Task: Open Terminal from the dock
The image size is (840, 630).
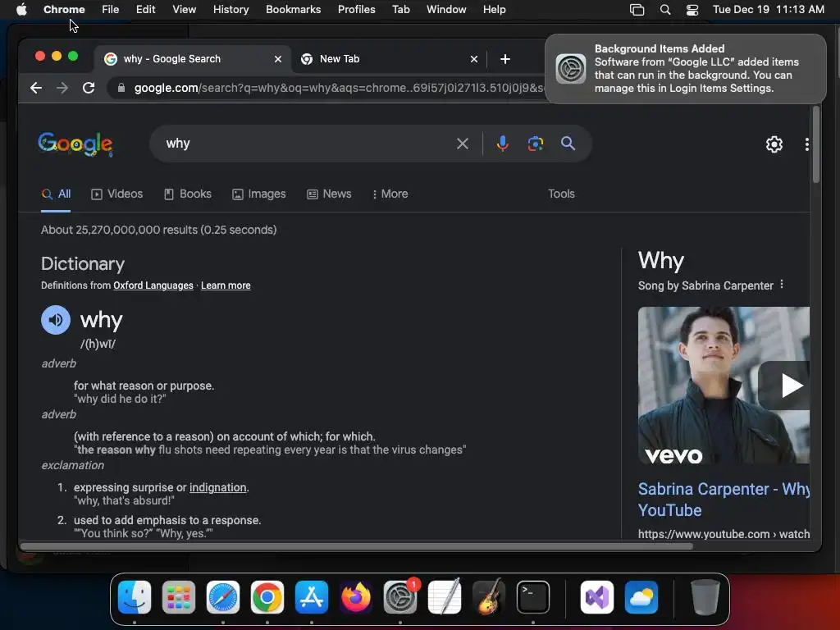Action: [x=533, y=597]
